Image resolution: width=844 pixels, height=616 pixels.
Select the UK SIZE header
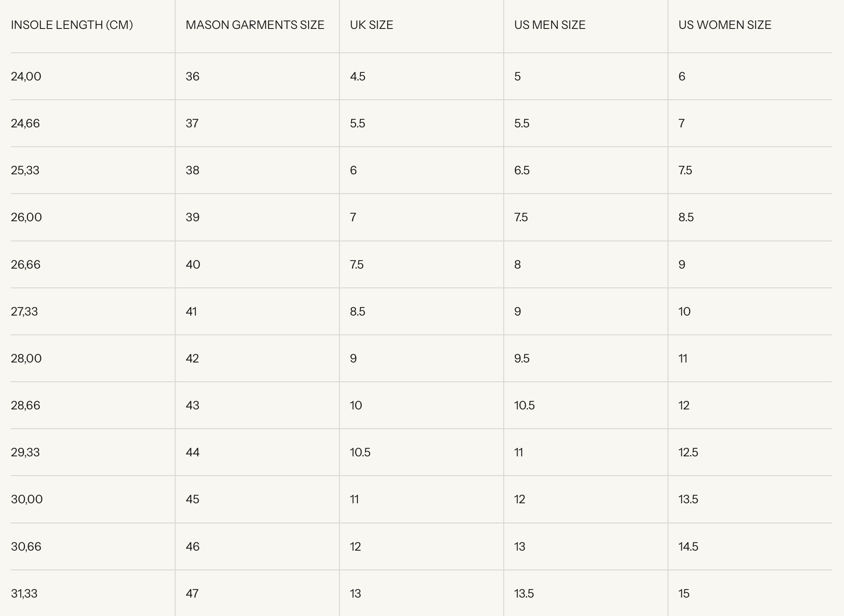pyautogui.click(x=371, y=25)
